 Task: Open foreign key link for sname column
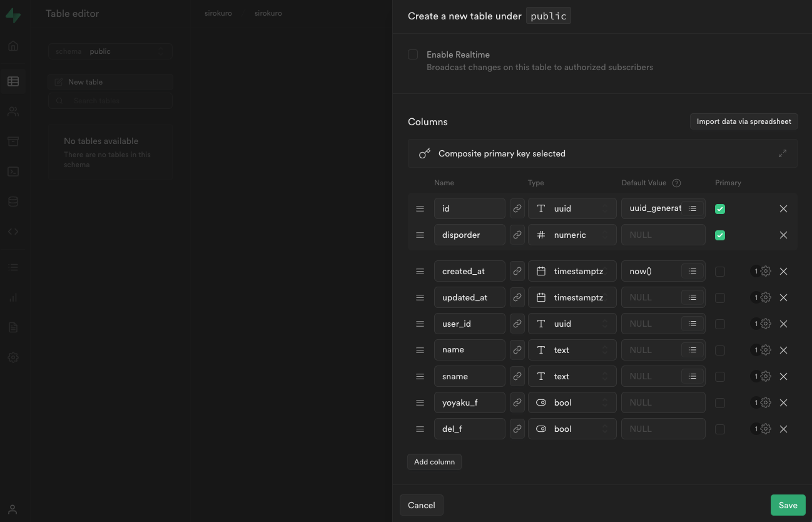517,376
